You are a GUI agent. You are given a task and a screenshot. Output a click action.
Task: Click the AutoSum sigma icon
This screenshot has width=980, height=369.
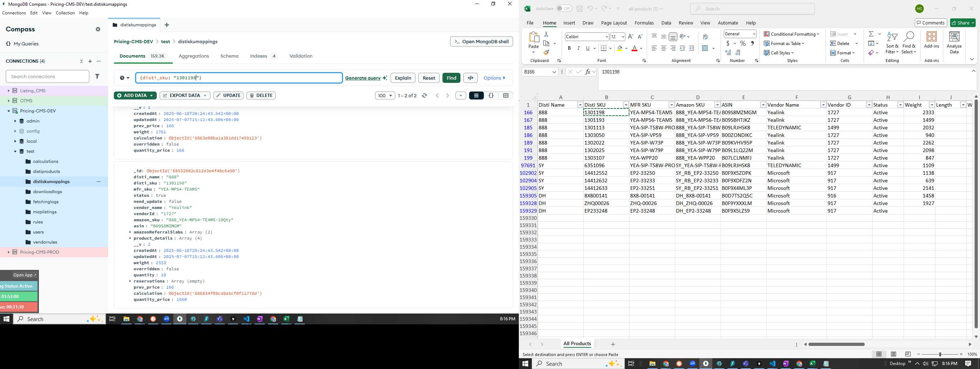(871, 34)
